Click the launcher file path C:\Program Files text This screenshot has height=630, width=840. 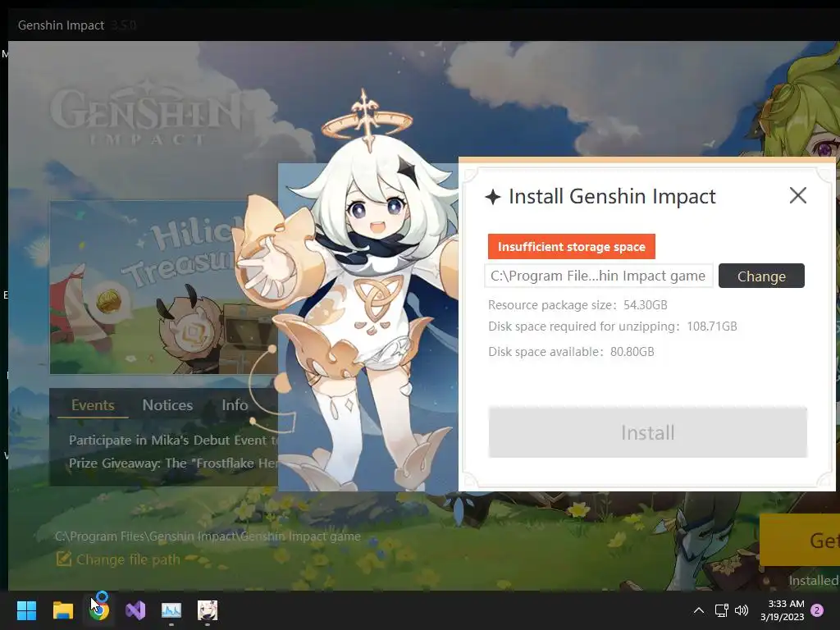tap(208, 536)
